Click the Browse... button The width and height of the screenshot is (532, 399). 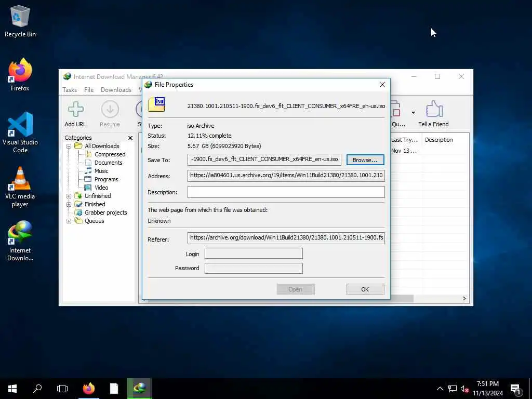365,160
